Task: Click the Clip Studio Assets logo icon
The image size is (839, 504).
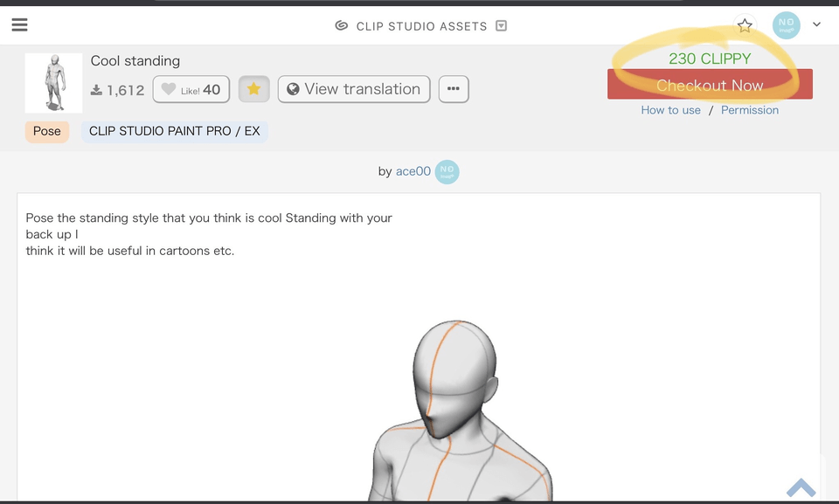Action: click(x=342, y=25)
